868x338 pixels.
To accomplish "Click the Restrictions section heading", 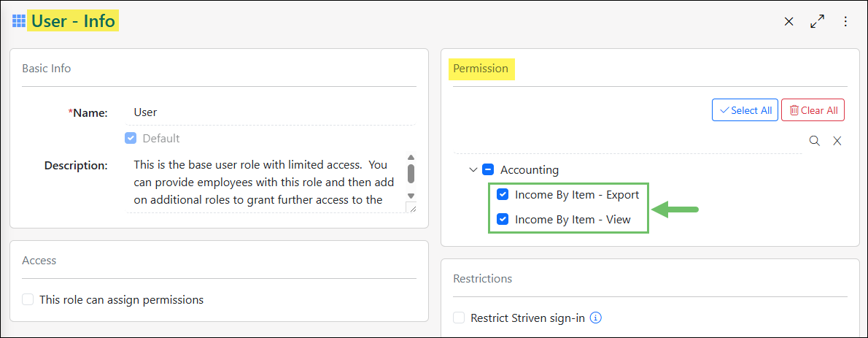I will (x=482, y=278).
